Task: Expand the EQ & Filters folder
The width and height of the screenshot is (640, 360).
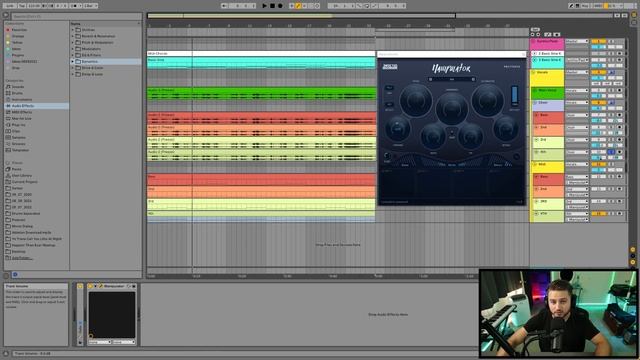Action: point(73,55)
